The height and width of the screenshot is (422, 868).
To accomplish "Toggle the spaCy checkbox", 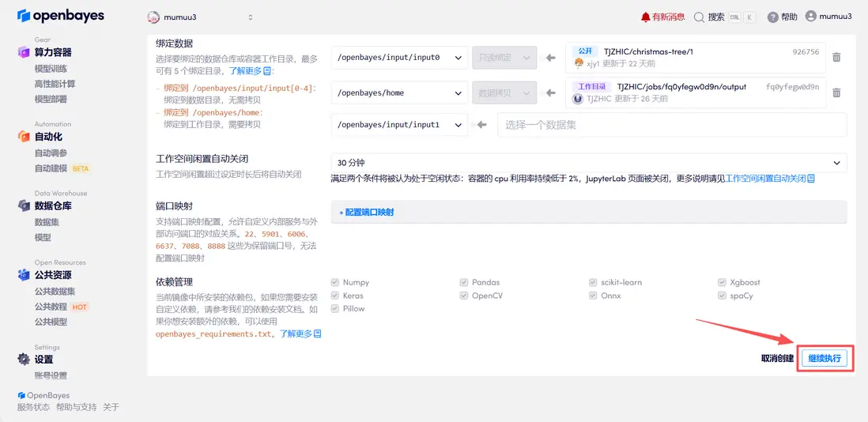I will [722, 296].
